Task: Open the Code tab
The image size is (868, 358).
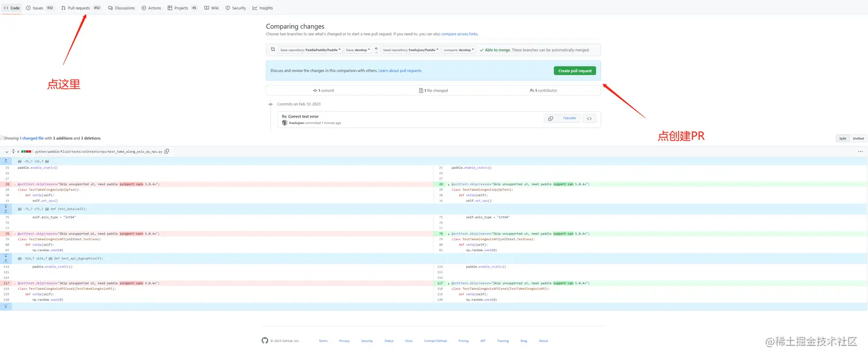Action: pyautogui.click(x=11, y=8)
